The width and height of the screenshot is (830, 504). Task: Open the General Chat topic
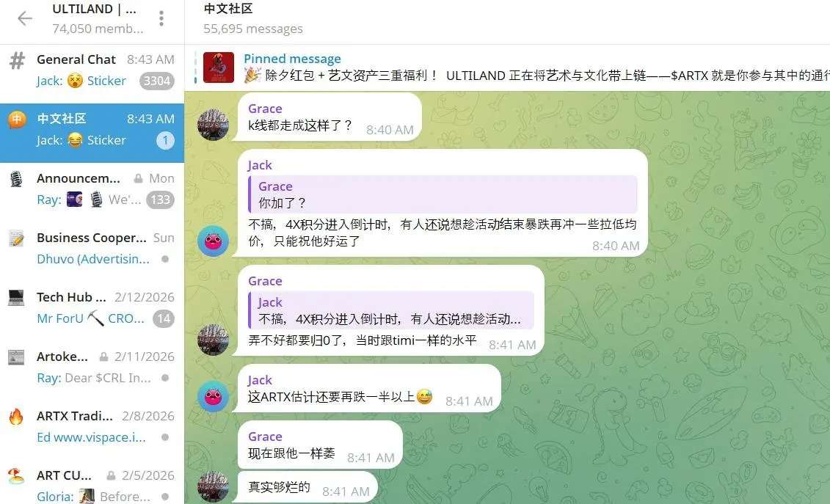tap(92, 70)
